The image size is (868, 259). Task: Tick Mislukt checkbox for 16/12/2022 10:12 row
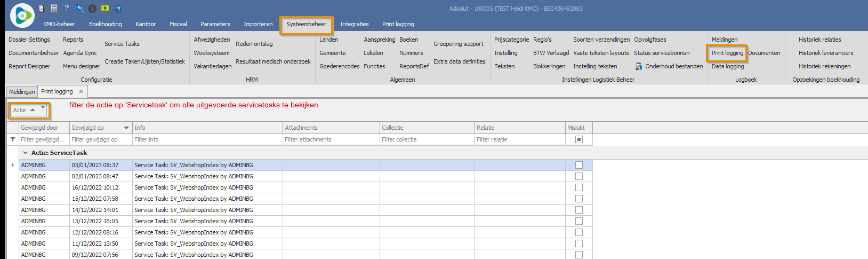578,187
